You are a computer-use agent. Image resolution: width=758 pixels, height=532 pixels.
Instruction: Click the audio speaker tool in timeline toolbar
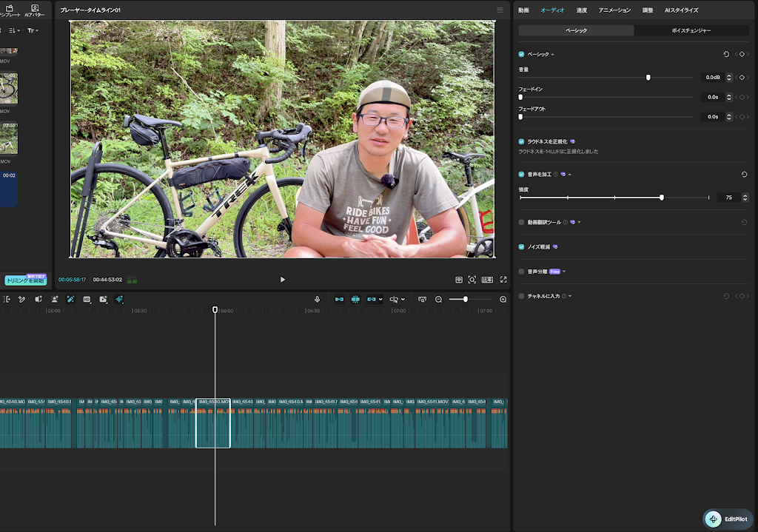pyautogui.click(x=38, y=299)
